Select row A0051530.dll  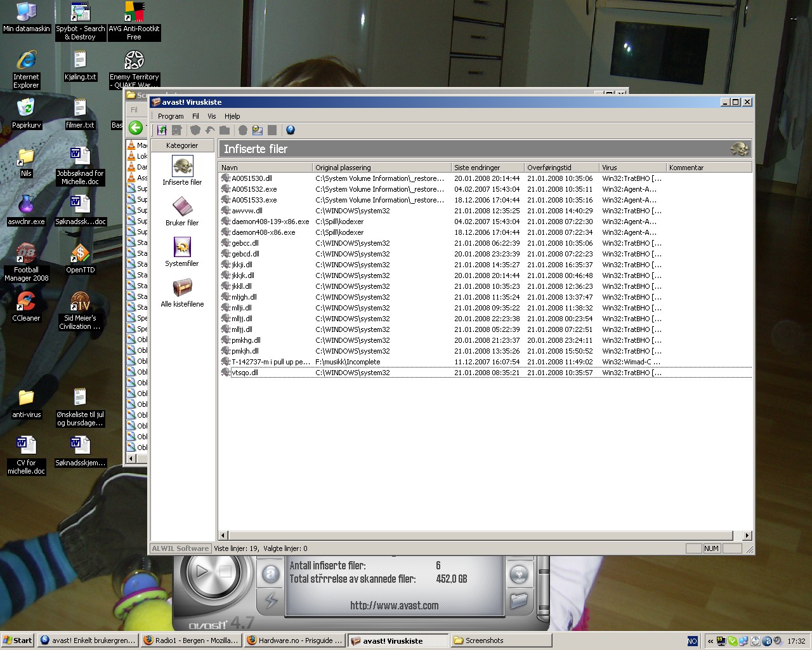point(485,178)
